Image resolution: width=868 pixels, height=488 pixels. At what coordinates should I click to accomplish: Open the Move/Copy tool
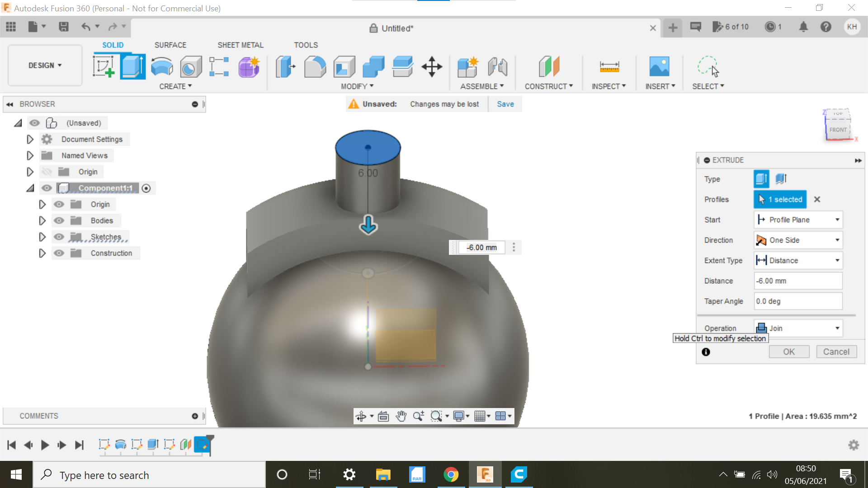tap(432, 66)
